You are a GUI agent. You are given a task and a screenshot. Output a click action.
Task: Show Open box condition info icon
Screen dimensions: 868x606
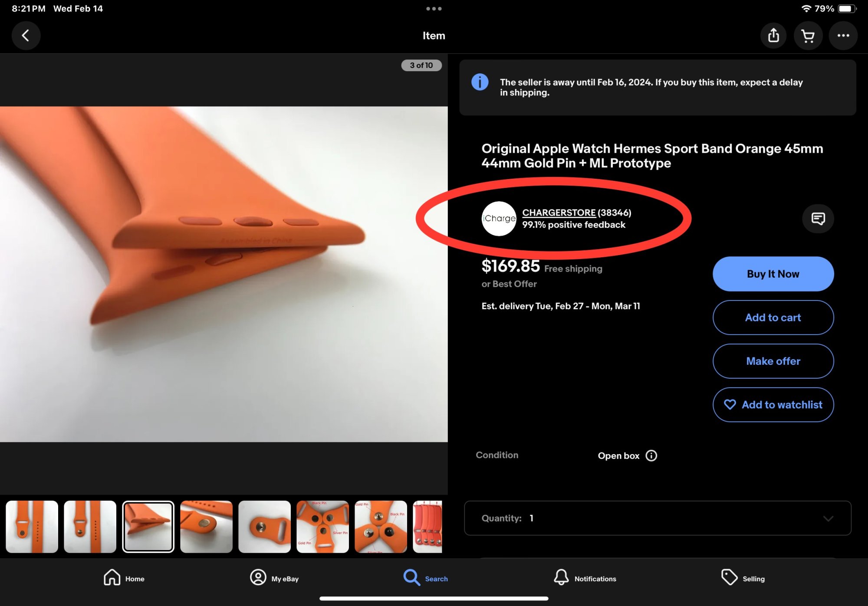coord(651,455)
